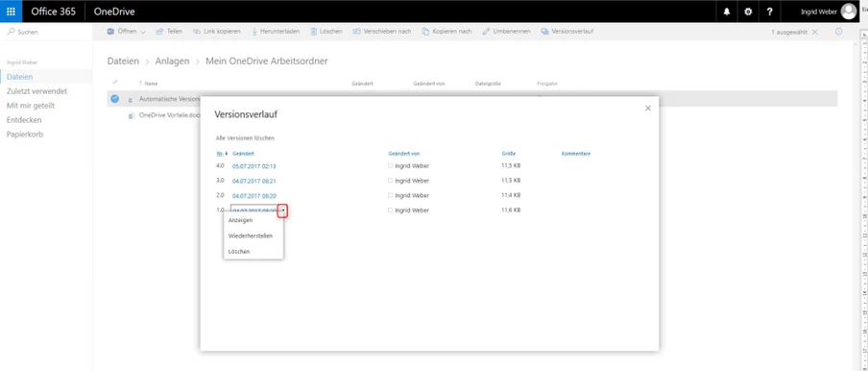Open Versionsverlauf from the command bar

(567, 32)
